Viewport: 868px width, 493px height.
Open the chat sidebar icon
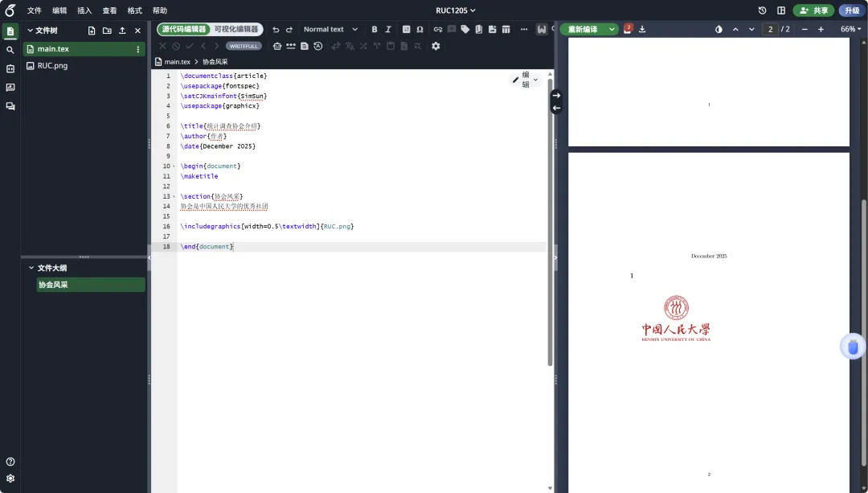[x=10, y=106]
